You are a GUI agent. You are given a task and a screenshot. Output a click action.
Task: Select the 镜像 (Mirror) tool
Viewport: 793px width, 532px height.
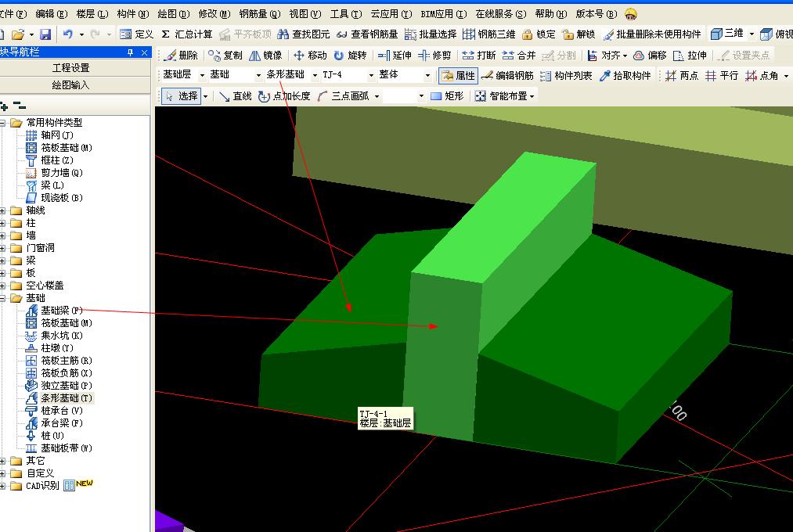pos(265,56)
